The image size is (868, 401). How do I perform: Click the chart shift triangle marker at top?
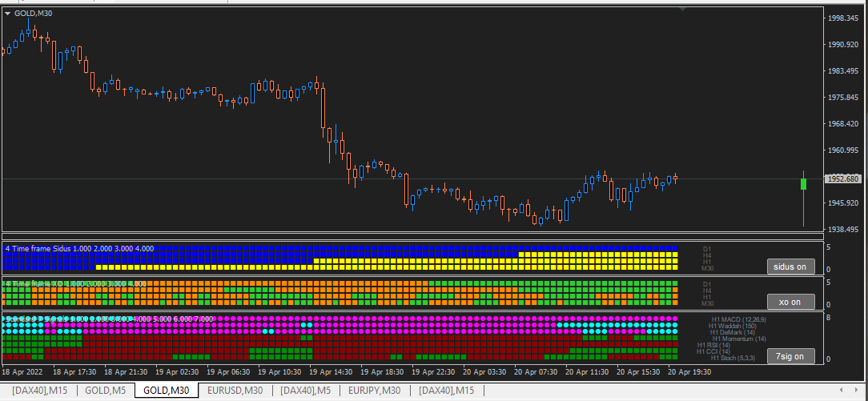(x=682, y=10)
